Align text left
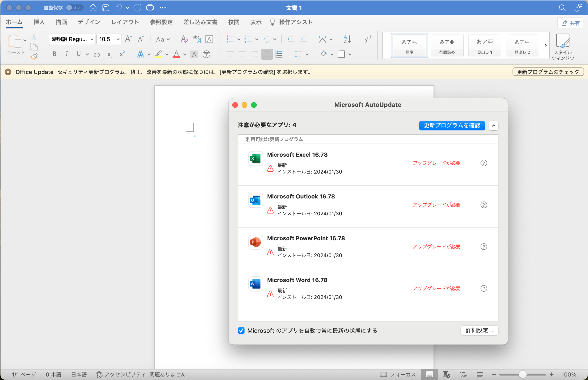Image resolution: width=588 pixels, height=380 pixels. [230, 54]
